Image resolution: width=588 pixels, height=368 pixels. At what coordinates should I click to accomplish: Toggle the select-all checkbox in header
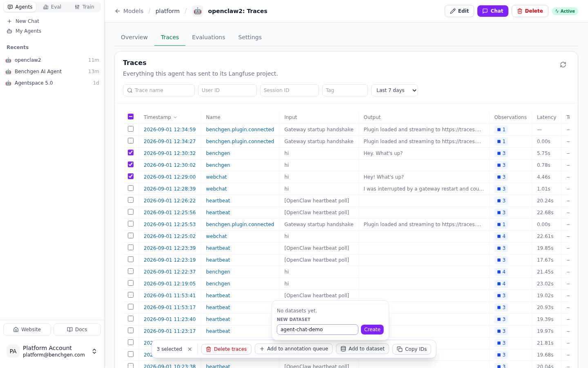[x=131, y=117]
